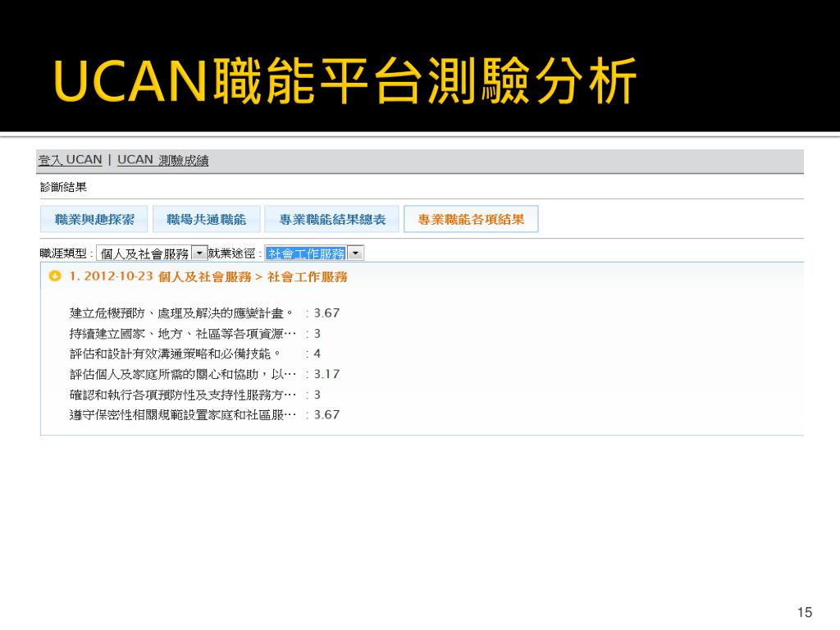Open 就業途徑 dropdown showing 社會工作服務
840x630 pixels.
(314, 253)
